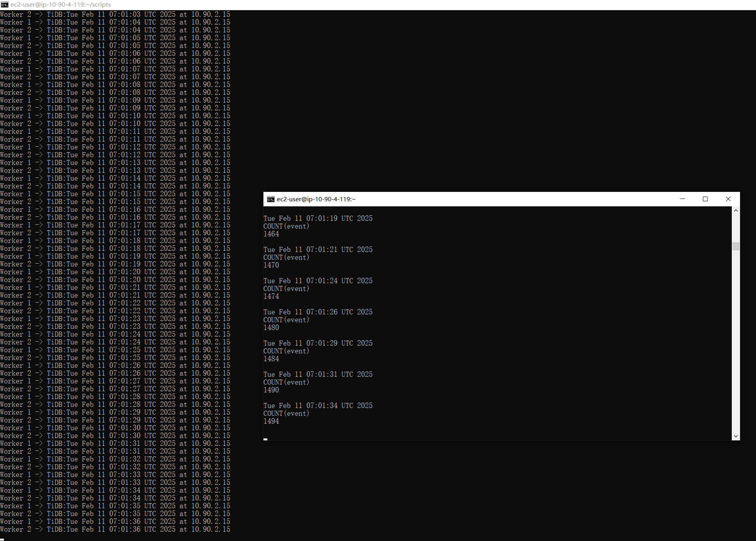Click the count value 1494
Screen dimensions: 756x541
[271, 421]
